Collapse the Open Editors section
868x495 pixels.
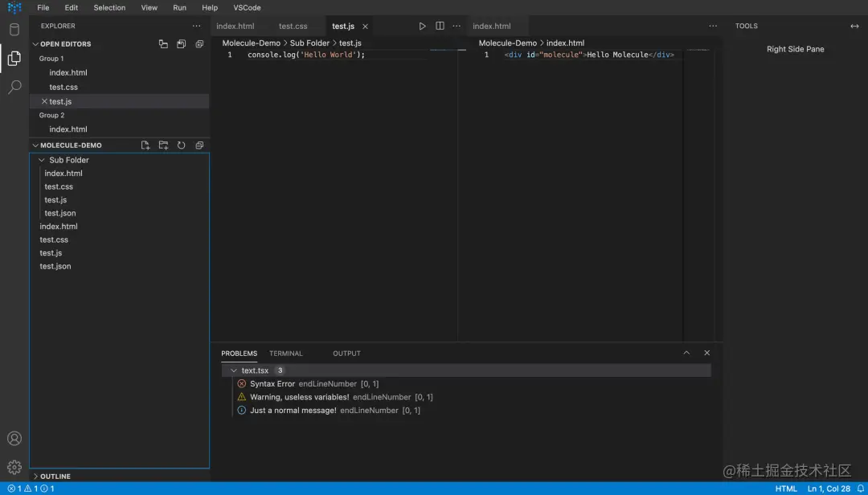(35, 43)
